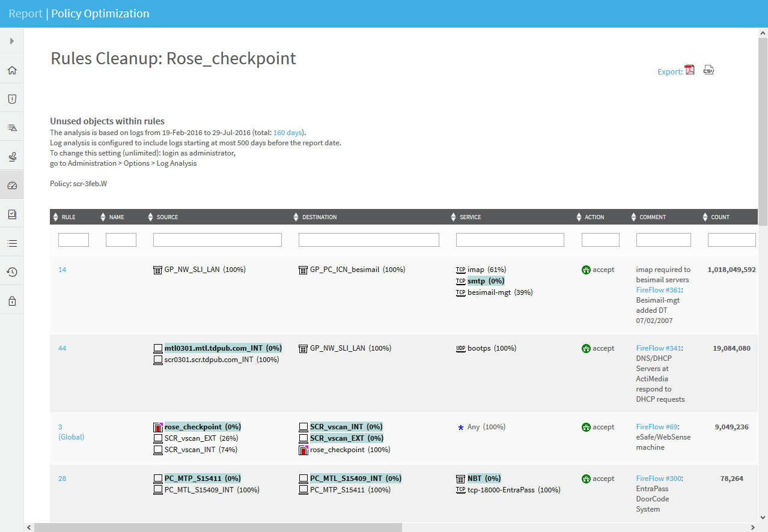The height and width of the screenshot is (532, 768).
Task: Export the report as PDF
Action: (690, 70)
